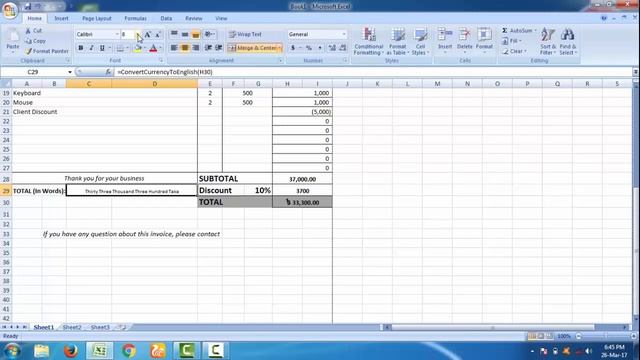Apply the yellow Fill Color swatch
The image size is (640, 360).
pyautogui.click(x=138, y=48)
